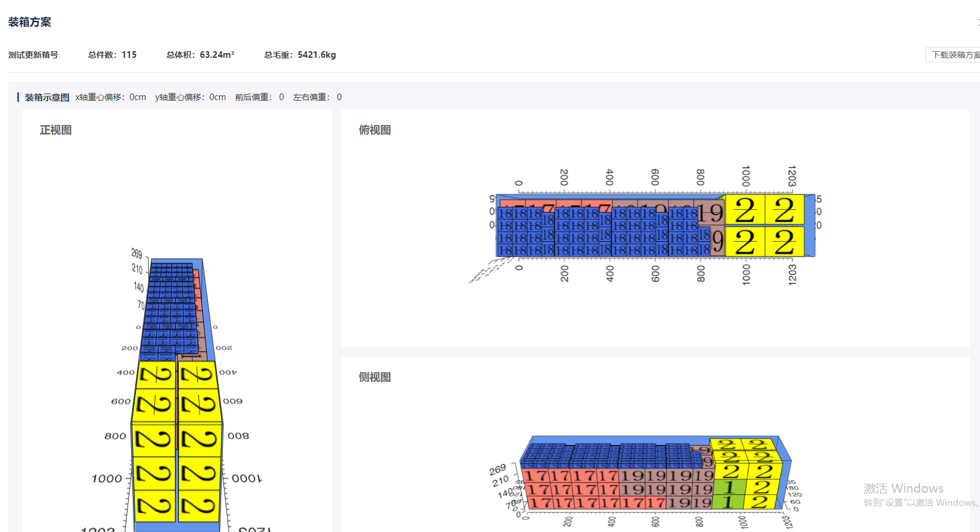Click the 总体积: 63.24m³ value
The height and width of the screenshot is (532, 980).
200,55
